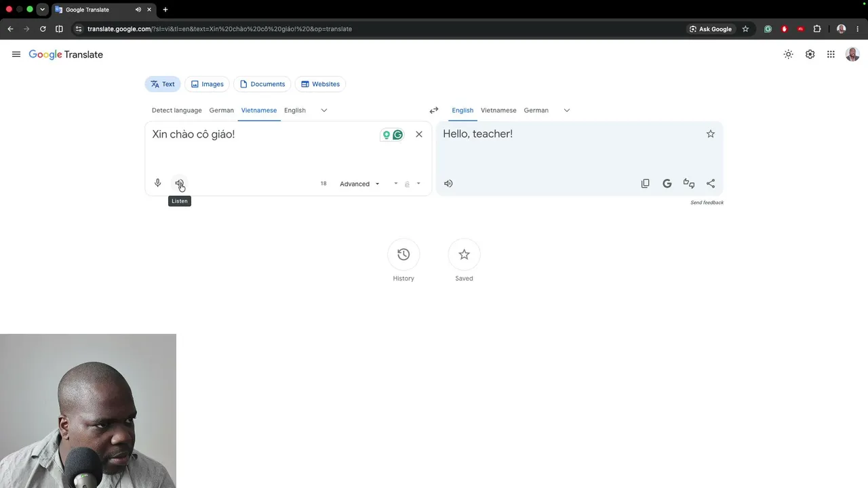Choose German as the source language

[221, 110]
